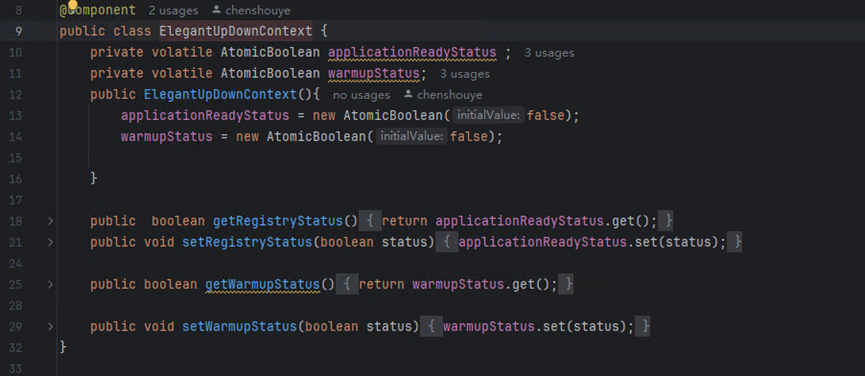This screenshot has height=376, width=865.
Task: Click the @Component annotation
Action: pyautogui.click(x=97, y=10)
